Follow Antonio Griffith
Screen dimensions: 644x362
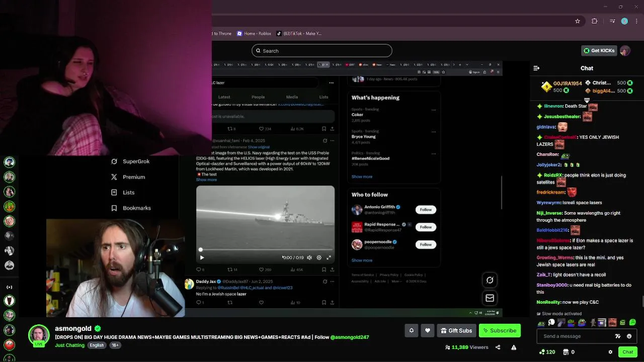click(x=426, y=210)
